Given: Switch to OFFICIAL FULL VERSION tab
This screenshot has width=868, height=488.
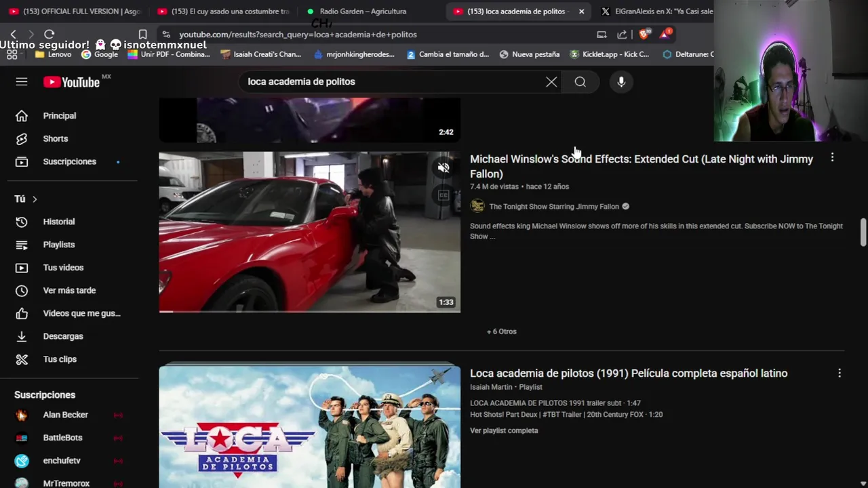Looking at the screenshot, I should 75,12.
